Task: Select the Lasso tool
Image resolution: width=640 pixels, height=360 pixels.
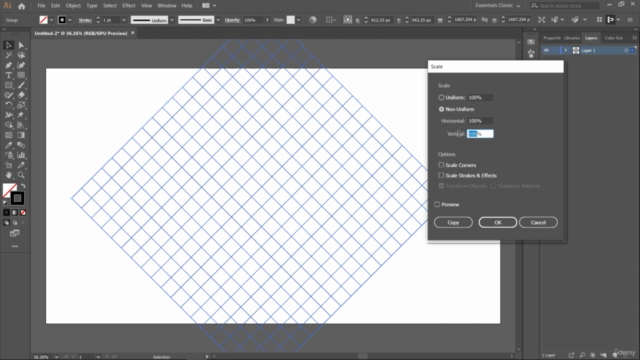Action: tap(21, 55)
